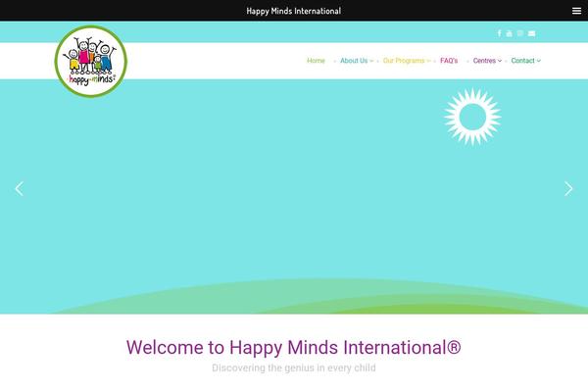588x392 pixels.
Task: Expand the Centres dropdown
Action: [x=487, y=61]
